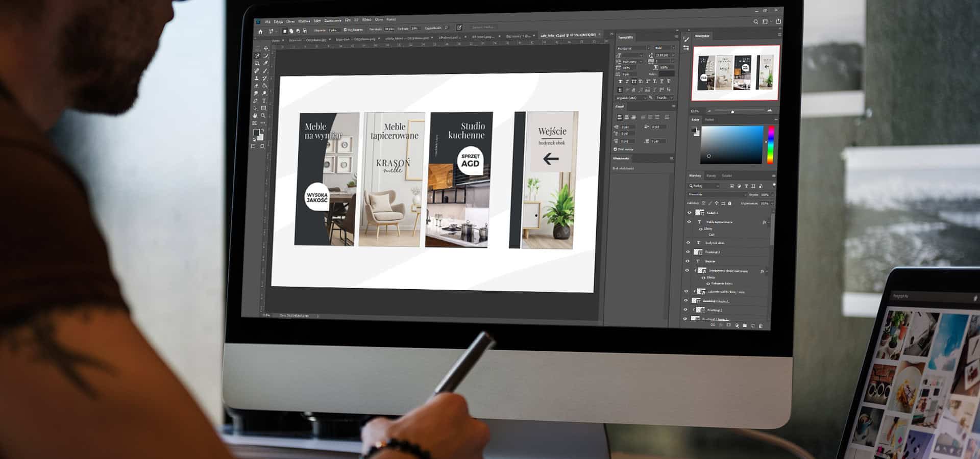Center paragraph text in Akapit panel
Screen dimensions: 980x459
pyautogui.click(x=626, y=117)
